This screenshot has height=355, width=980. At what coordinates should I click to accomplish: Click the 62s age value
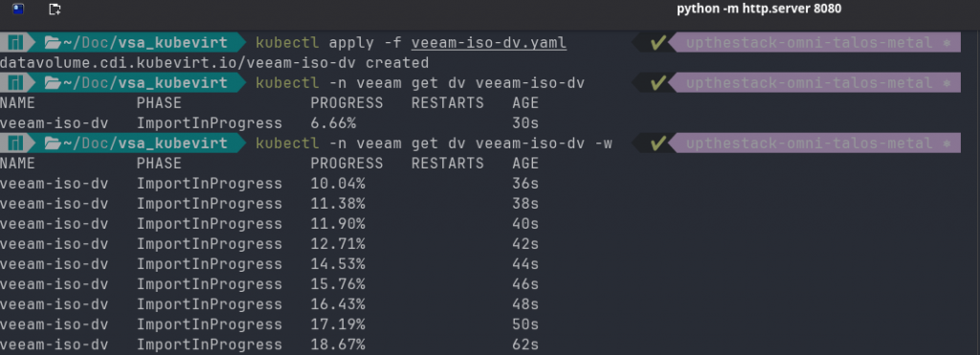[525, 344]
